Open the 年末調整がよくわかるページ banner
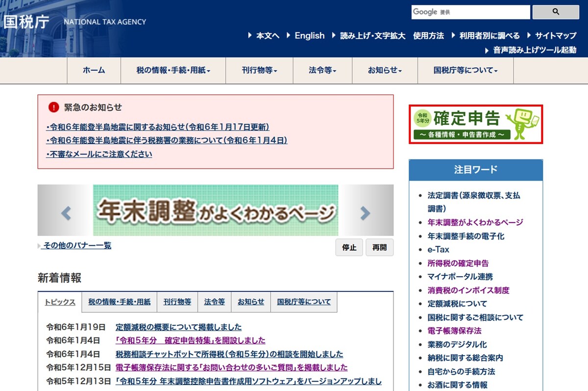The width and height of the screenshot is (588, 391). coord(216,210)
